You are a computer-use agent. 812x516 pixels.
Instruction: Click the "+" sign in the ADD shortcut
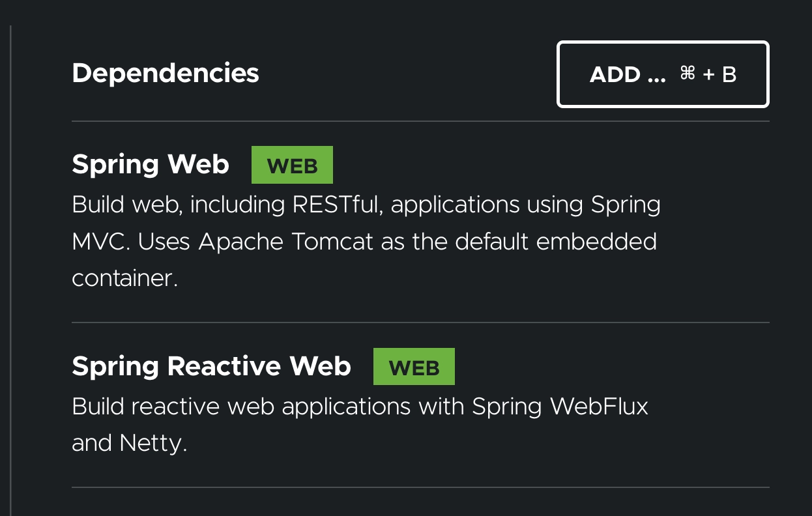coord(709,75)
